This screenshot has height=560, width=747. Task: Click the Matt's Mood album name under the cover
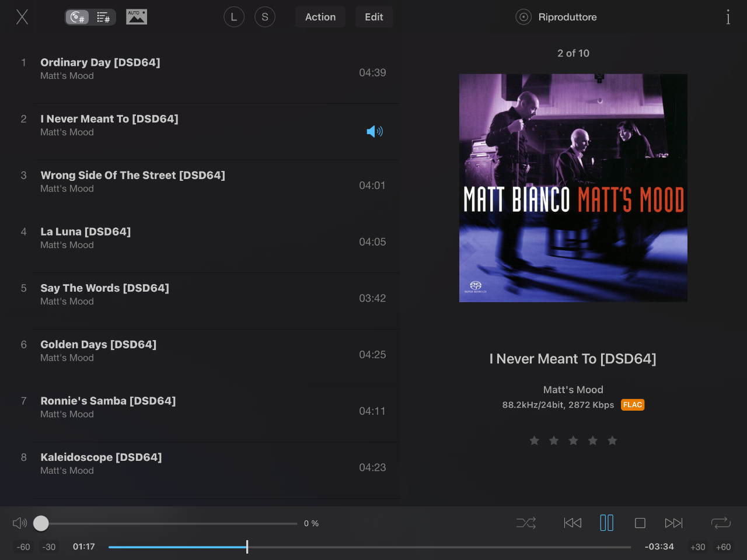(x=573, y=390)
